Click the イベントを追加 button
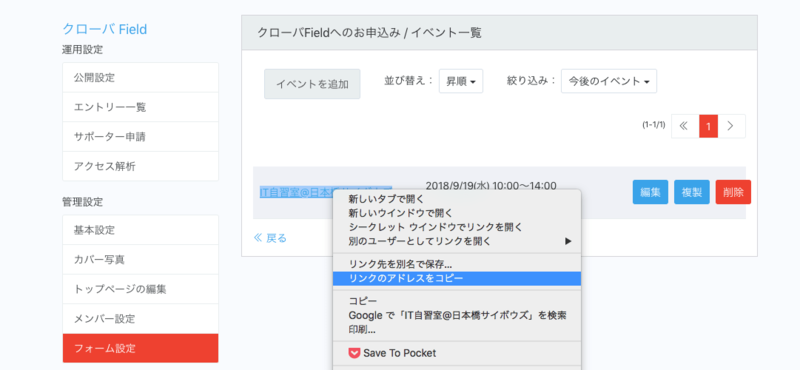Screen dimensions: 800x370 [312, 84]
